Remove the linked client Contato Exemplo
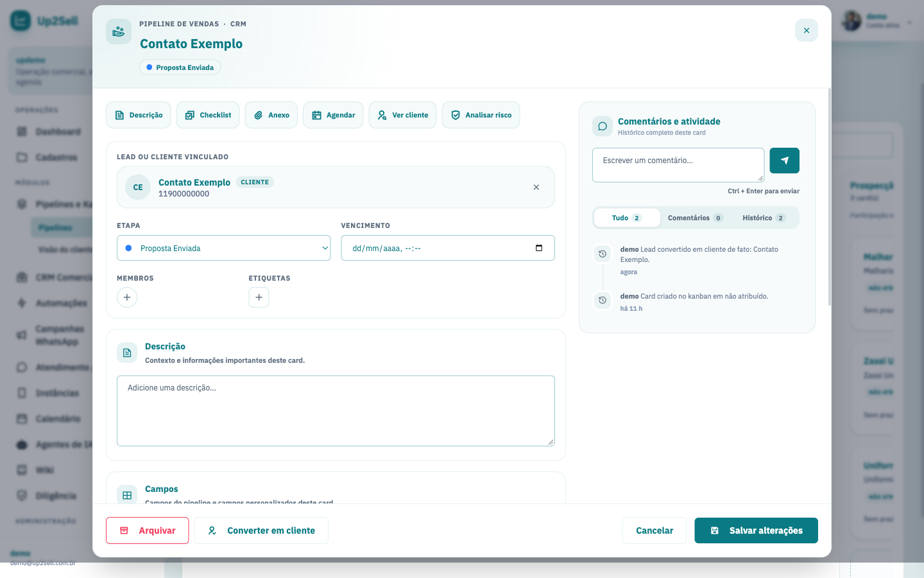This screenshot has width=924, height=578. click(536, 188)
